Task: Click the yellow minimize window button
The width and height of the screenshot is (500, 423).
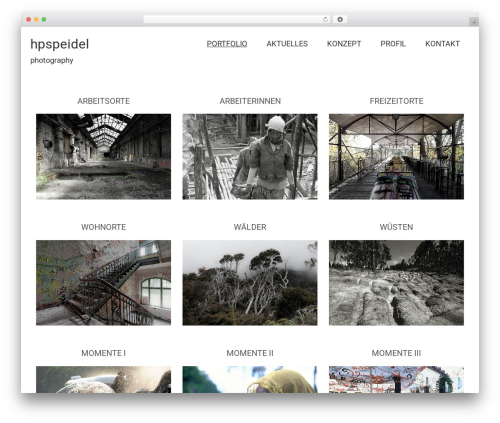Action: point(36,20)
